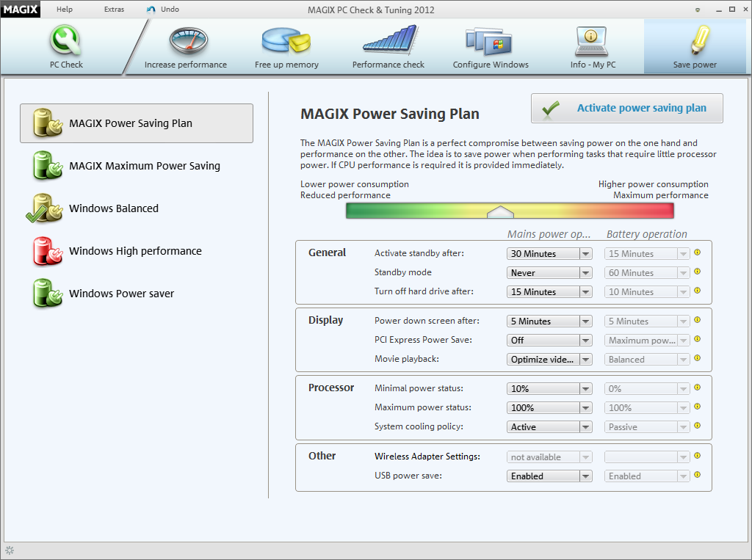The height and width of the screenshot is (560, 752).
Task: Click info icon for Activate standby after
Action: (x=698, y=252)
